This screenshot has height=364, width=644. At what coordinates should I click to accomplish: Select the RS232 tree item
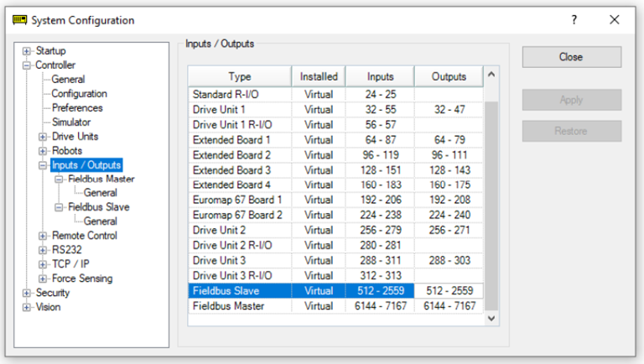click(67, 250)
